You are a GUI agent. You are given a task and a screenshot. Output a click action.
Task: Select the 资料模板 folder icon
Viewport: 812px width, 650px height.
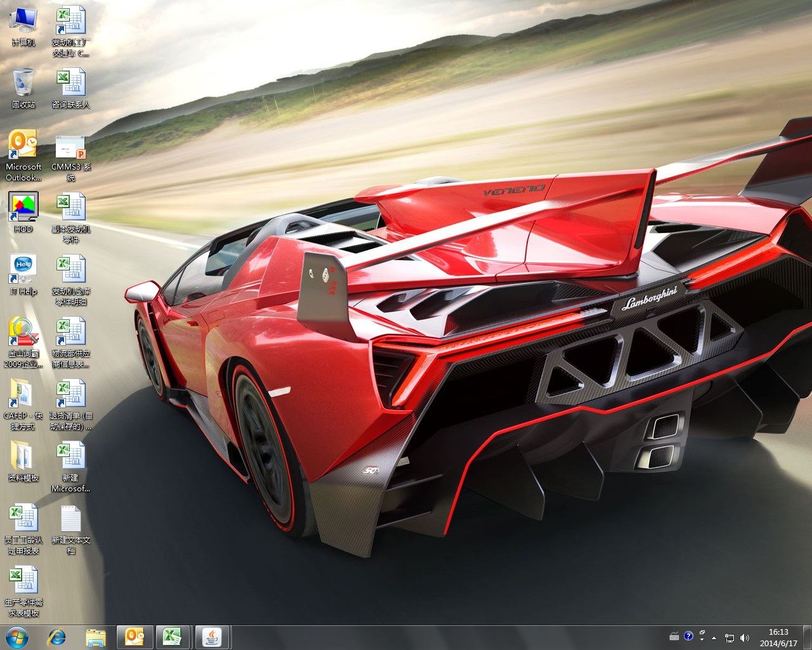[x=23, y=461]
